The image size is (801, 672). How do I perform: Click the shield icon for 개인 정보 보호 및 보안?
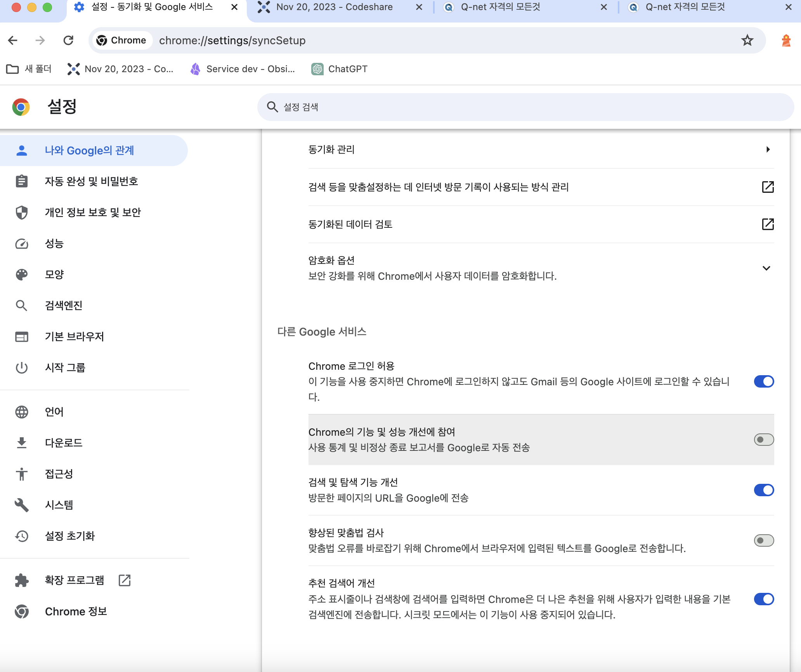22,212
